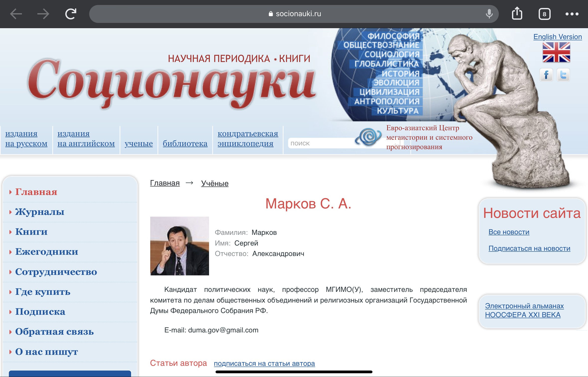The image size is (588, 377).
Task: Open the Журналы sidebar item
Action: (x=40, y=212)
